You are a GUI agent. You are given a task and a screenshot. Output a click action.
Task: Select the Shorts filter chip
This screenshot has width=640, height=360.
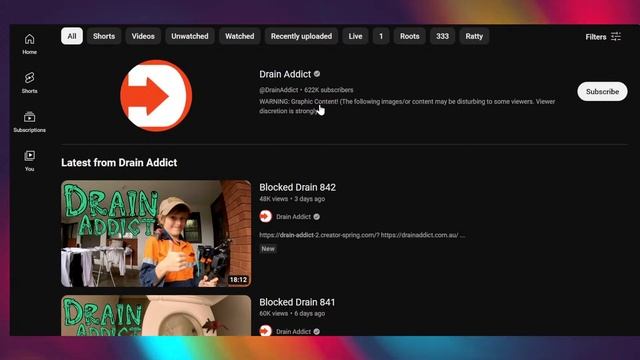coord(104,36)
